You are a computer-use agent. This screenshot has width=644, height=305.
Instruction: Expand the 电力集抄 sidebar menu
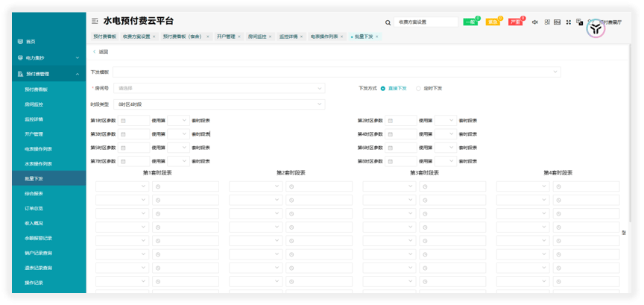tap(43, 57)
